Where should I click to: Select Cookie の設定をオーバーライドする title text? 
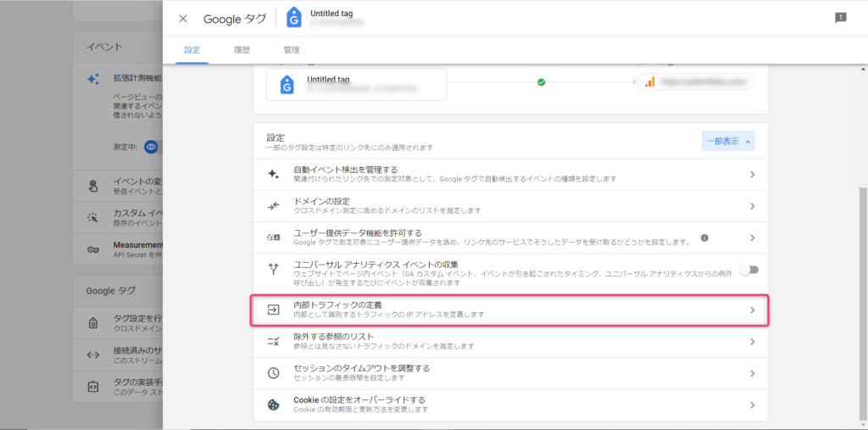tap(359, 399)
